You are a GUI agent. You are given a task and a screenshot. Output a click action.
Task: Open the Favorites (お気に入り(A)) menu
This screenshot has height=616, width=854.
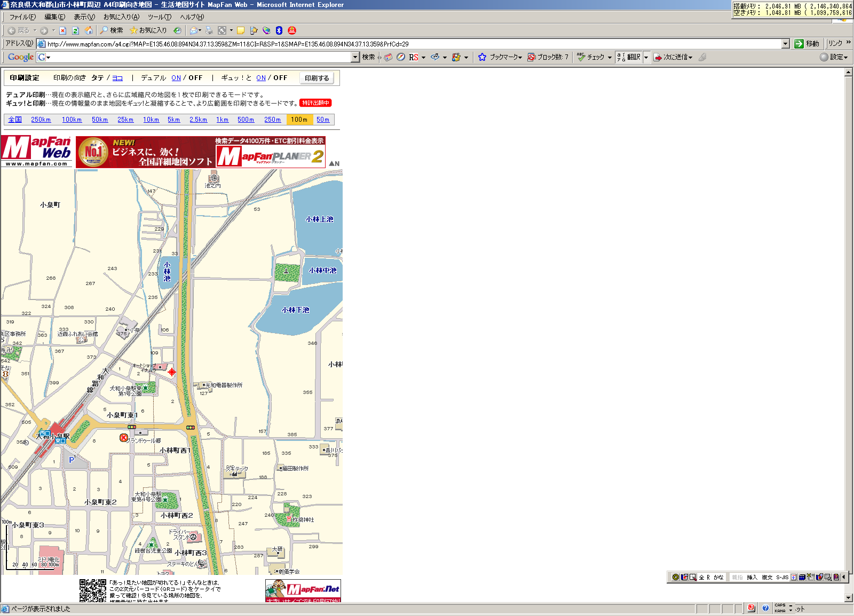tap(121, 17)
